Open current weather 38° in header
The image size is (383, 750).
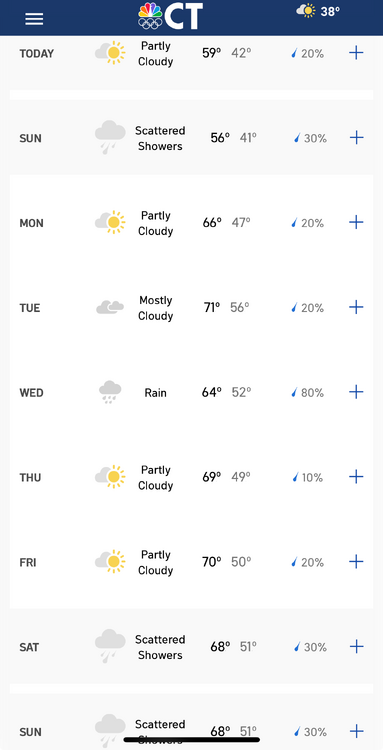tap(318, 11)
